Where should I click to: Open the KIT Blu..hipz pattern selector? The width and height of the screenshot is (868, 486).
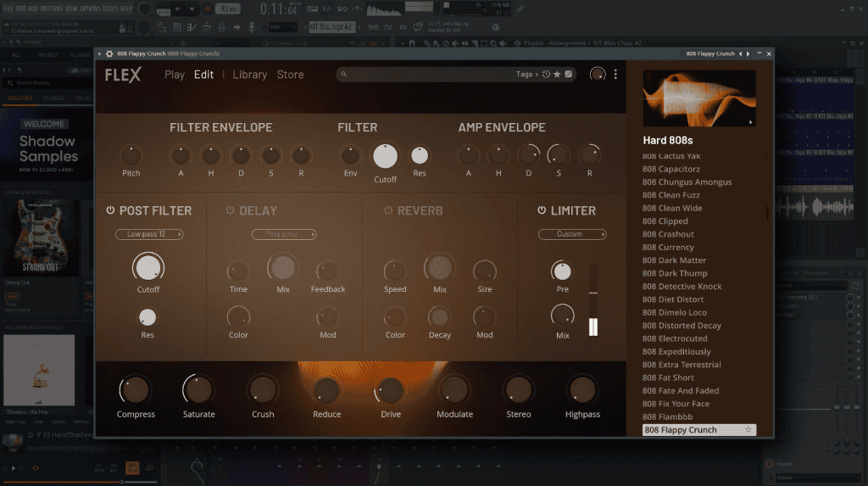tap(332, 27)
